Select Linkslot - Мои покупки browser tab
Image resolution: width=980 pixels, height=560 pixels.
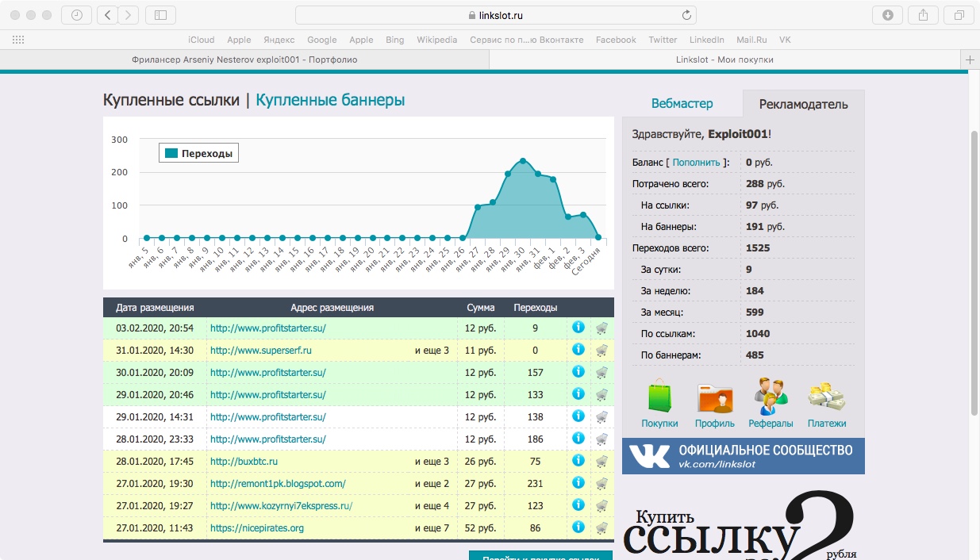pos(724,59)
